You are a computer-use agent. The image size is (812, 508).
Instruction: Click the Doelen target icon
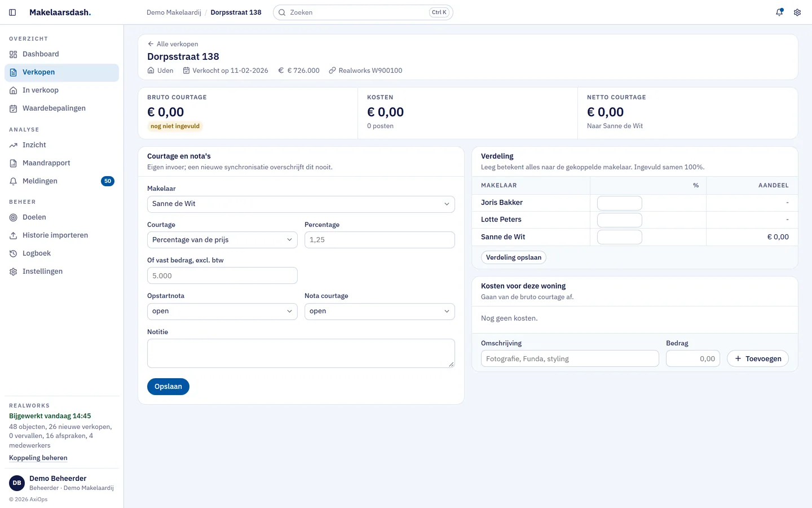(14, 217)
